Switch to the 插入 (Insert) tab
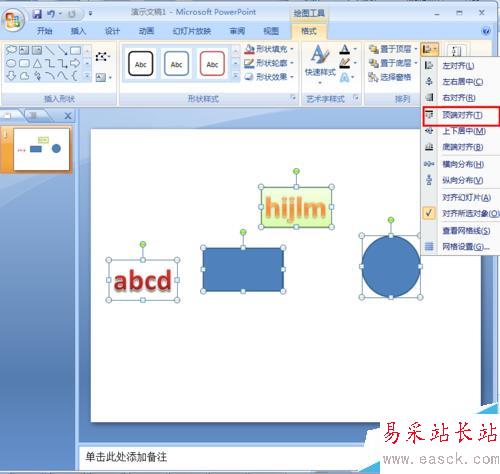 coord(78,31)
